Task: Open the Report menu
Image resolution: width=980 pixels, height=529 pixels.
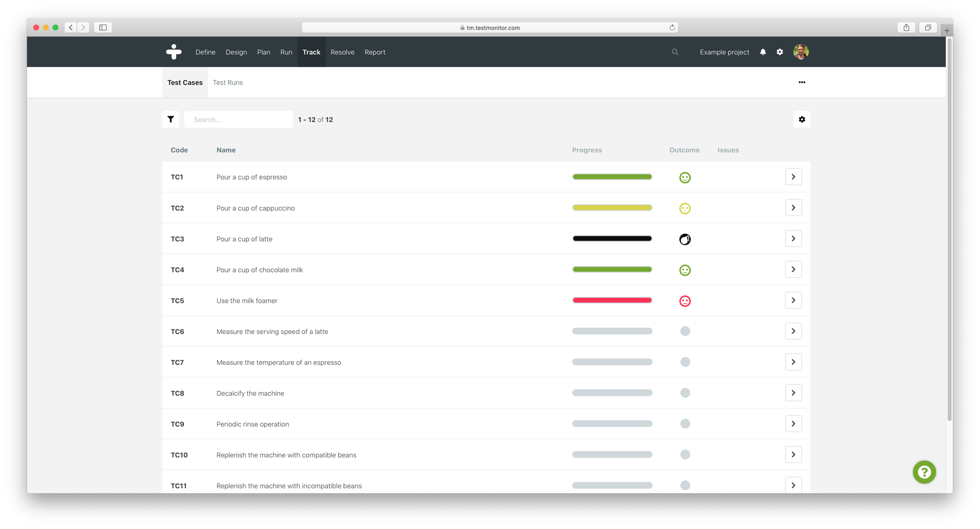Action: pos(375,52)
